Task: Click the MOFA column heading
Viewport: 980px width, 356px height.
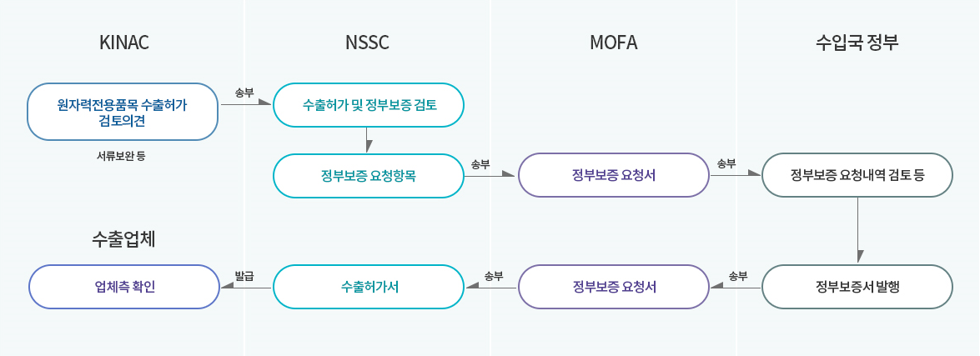Action: point(614,43)
